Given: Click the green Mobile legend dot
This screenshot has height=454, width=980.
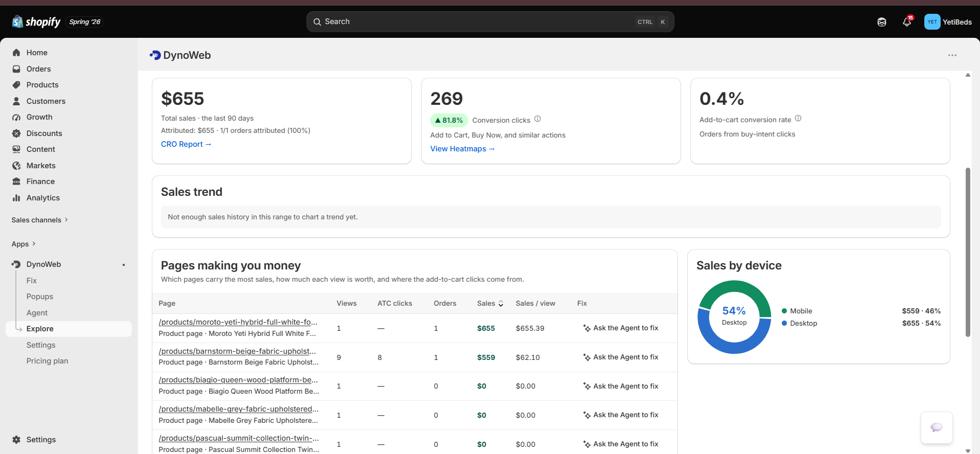Looking at the screenshot, I should 784,311.
